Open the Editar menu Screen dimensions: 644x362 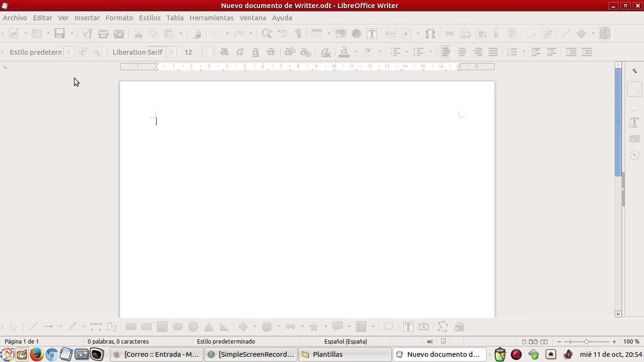[x=42, y=17]
